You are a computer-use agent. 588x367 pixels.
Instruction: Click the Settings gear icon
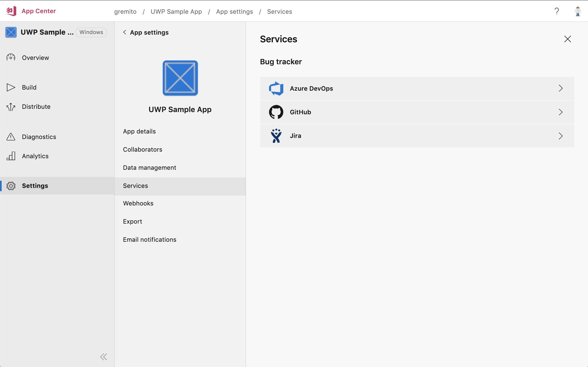[11, 186]
